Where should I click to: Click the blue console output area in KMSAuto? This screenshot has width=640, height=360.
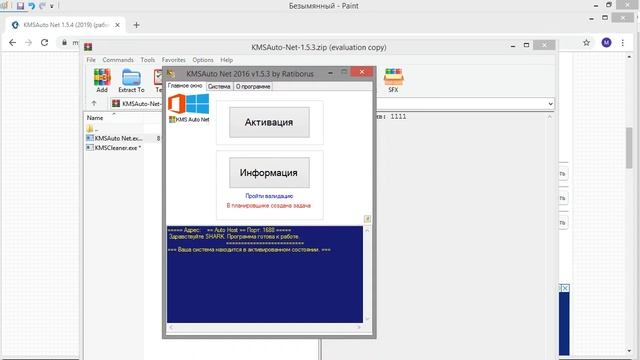tap(264, 274)
